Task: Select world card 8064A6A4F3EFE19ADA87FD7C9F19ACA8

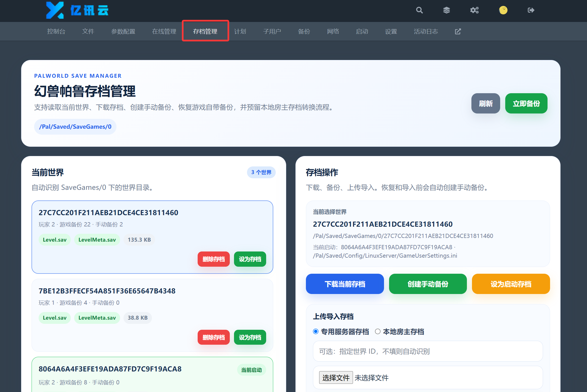Action: pyautogui.click(x=152, y=375)
